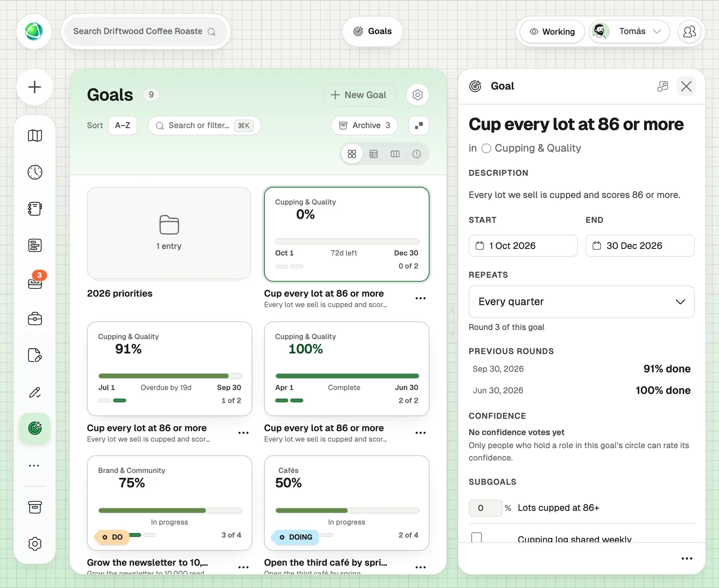Open the Archive 3 button

[364, 125]
